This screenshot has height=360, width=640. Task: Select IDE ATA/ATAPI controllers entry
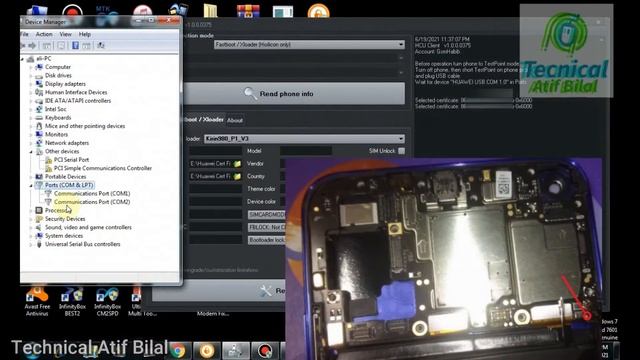click(x=78, y=101)
